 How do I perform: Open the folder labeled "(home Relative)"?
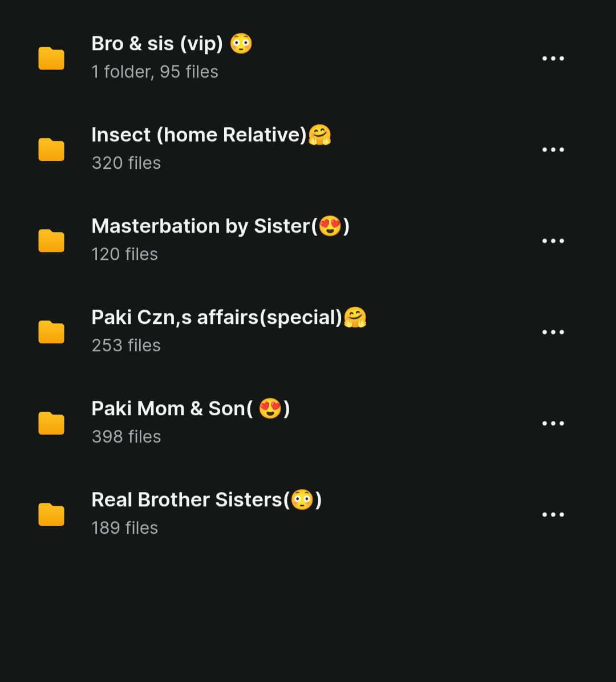[211, 135]
